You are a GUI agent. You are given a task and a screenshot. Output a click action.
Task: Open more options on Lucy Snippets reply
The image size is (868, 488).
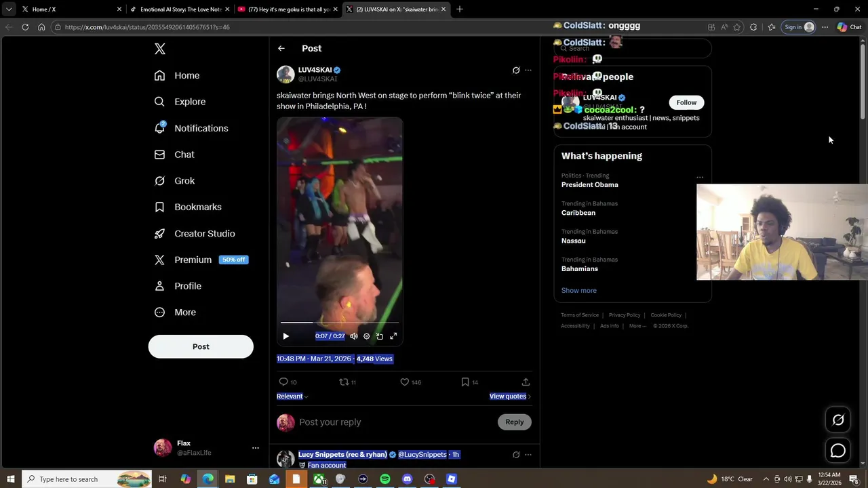click(x=528, y=455)
